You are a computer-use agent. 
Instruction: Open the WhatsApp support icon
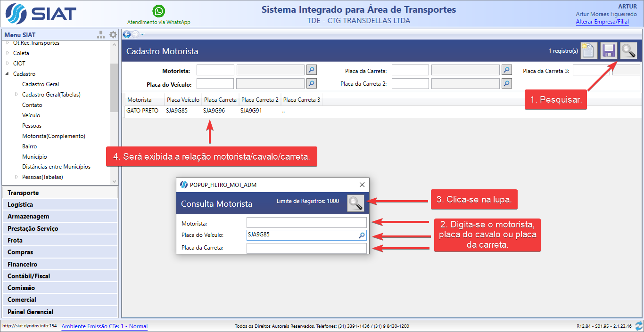[x=159, y=11]
